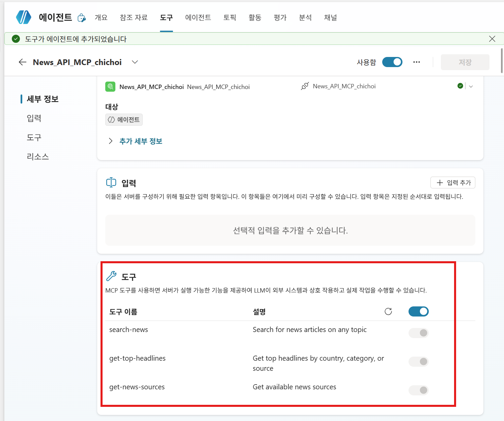Open the News_API_MCP_chichoi title dropdown
Screen dimensions: 504x421
point(135,62)
